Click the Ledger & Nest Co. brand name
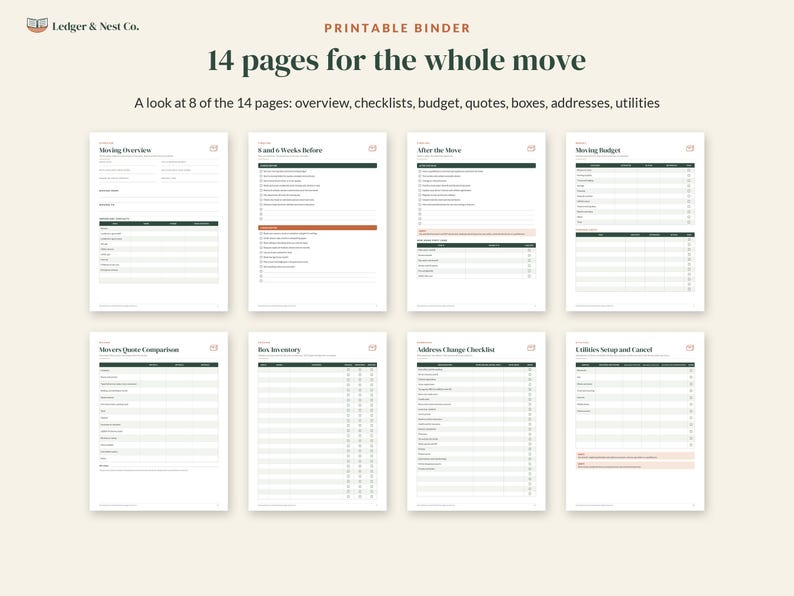 coord(96,26)
